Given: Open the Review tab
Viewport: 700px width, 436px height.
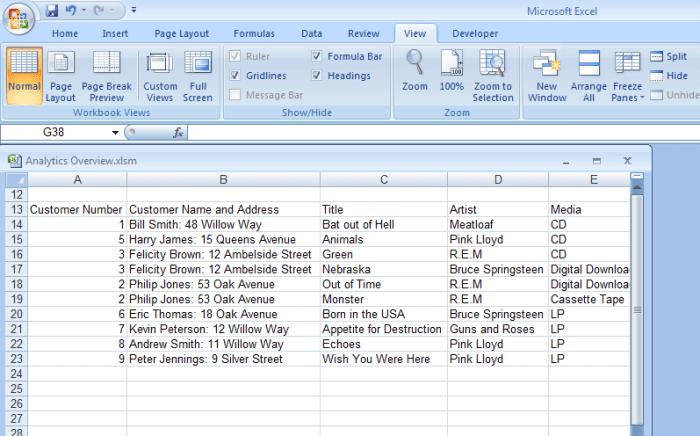Looking at the screenshot, I should pyautogui.click(x=363, y=33).
